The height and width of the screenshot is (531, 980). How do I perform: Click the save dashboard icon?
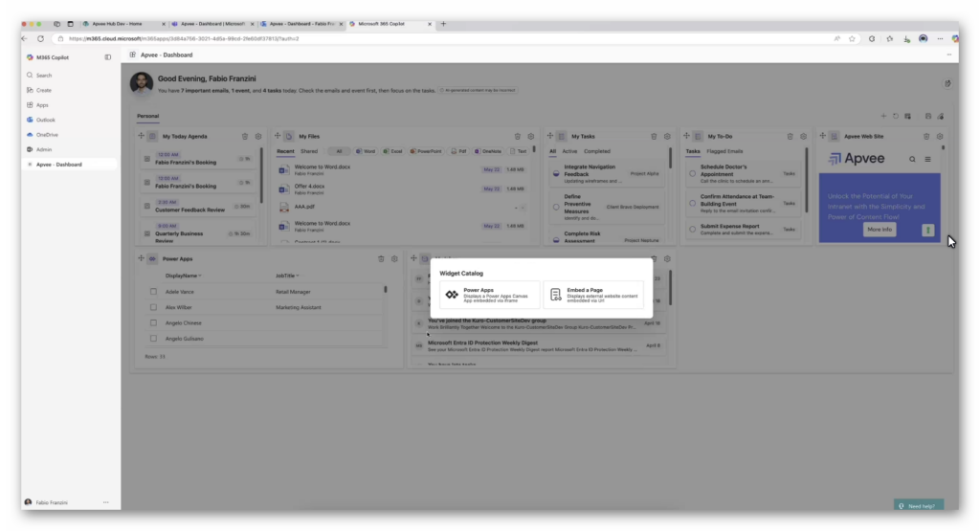(x=928, y=116)
